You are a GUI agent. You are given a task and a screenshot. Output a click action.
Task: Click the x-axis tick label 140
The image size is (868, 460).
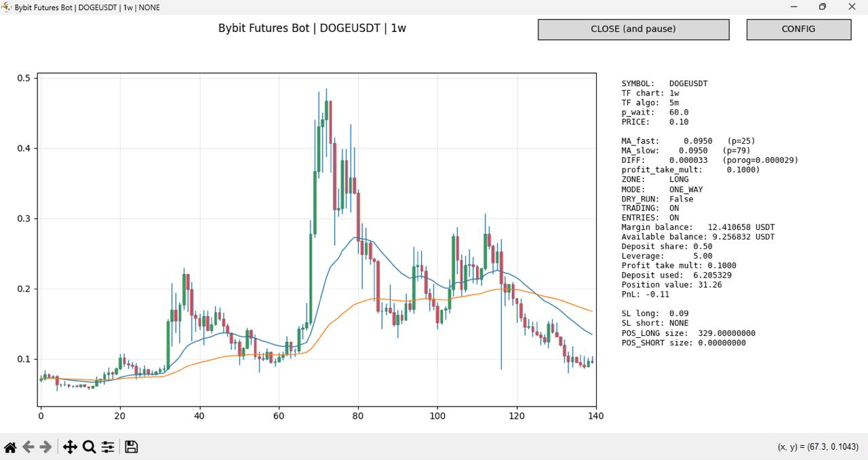[596, 415]
